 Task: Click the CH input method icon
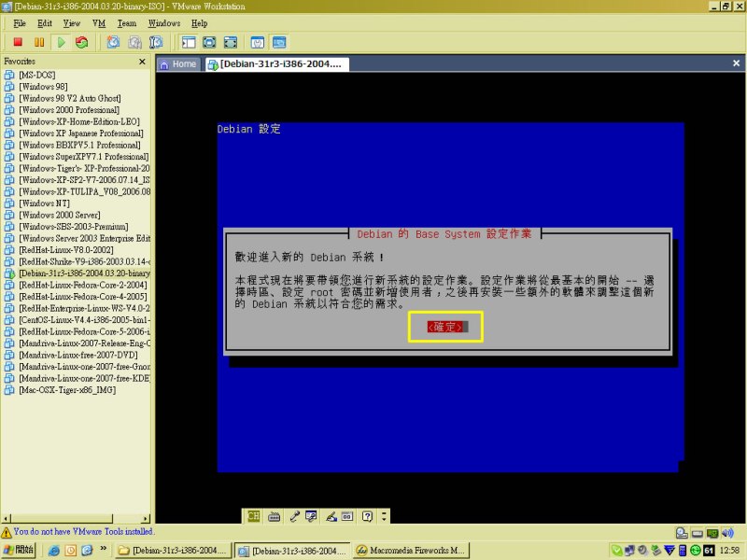point(253,516)
